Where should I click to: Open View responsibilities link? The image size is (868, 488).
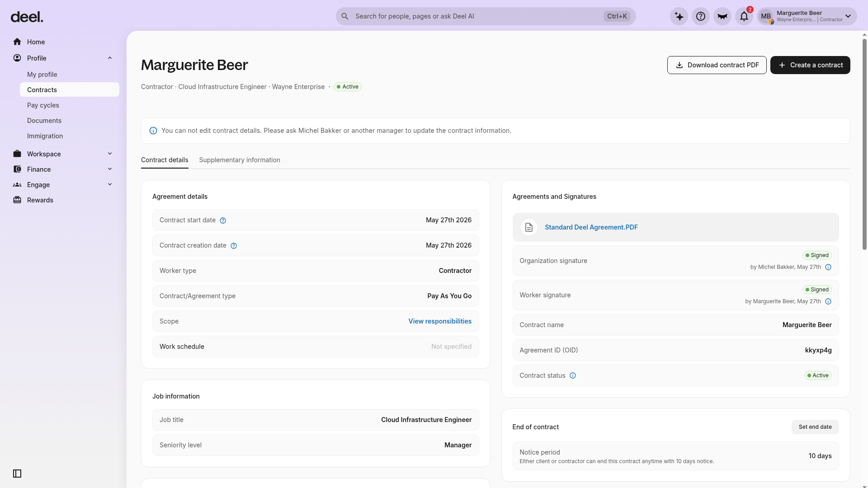click(x=440, y=321)
